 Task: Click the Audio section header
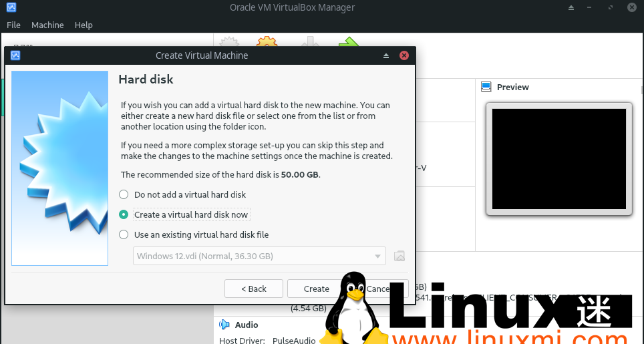247,325
